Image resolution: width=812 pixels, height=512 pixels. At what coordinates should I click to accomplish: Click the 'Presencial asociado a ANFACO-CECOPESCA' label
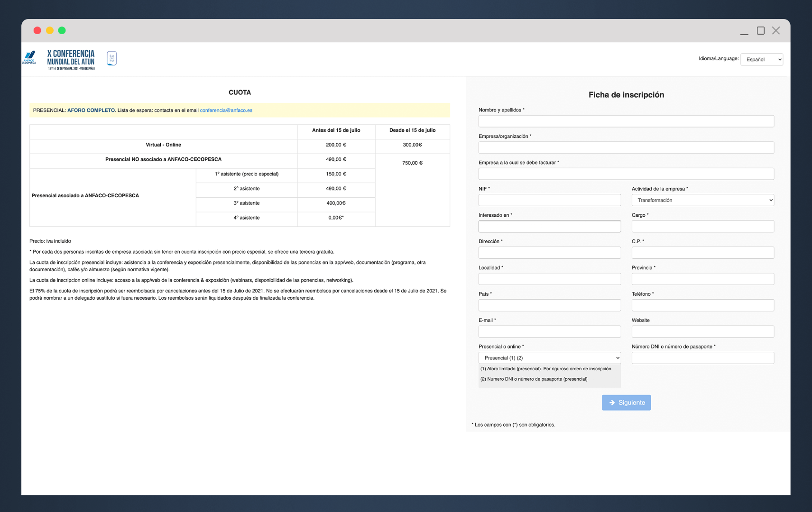click(x=85, y=196)
